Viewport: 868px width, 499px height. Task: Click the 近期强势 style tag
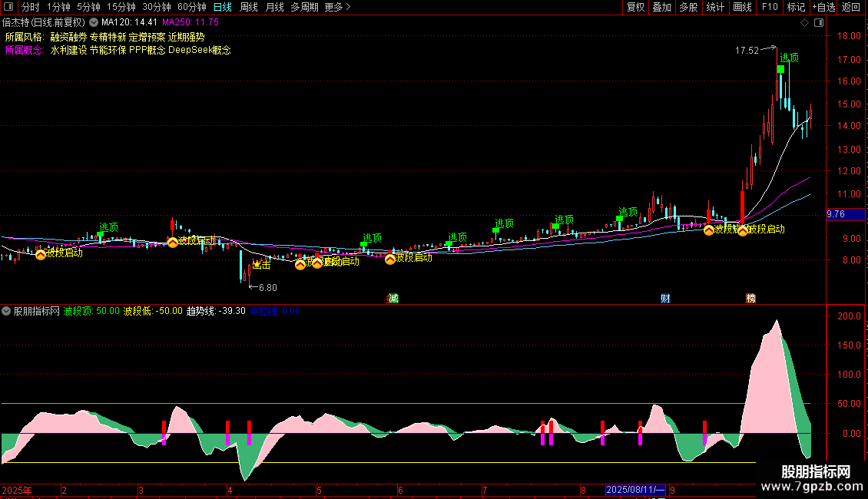pos(187,37)
